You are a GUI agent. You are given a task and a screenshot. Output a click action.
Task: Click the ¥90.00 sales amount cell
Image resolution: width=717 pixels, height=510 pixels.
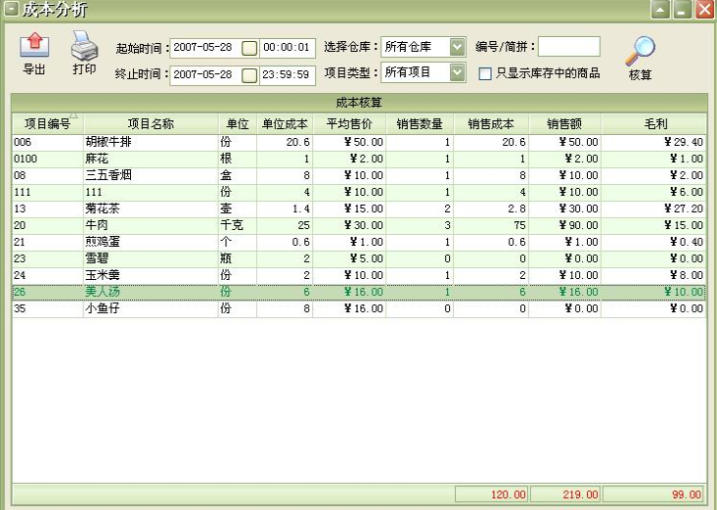pyautogui.click(x=565, y=225)
